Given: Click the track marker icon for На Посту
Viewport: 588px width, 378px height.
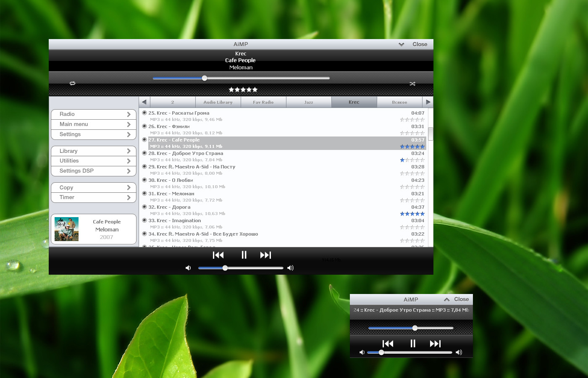Looking at the screenshot, I should 144,167.
